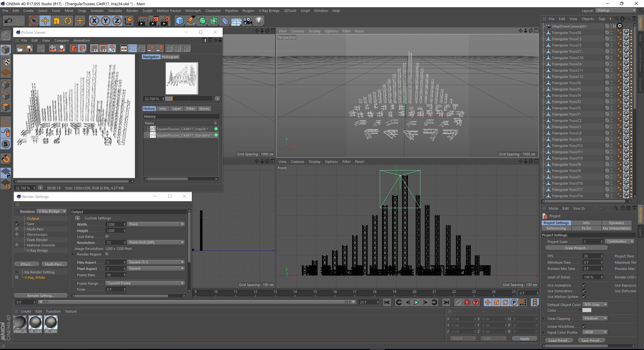The width and height of the screenshot is (644, 350).
Task: Enable the Lock Ratio checkbox
Action: click(107, 236)
